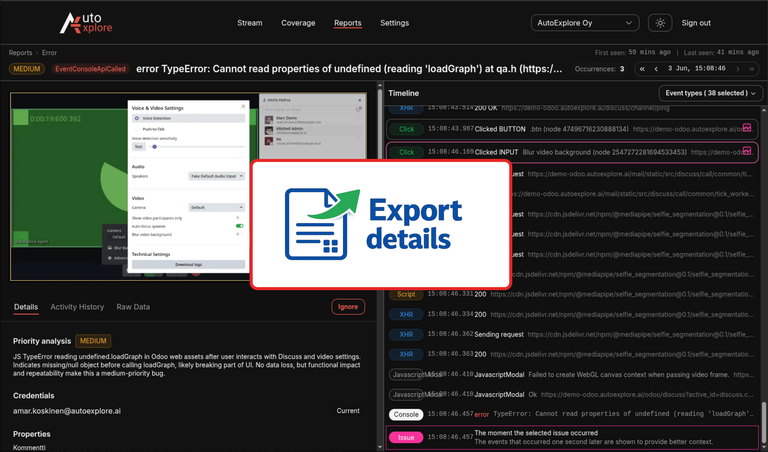
Task: Jump to last occurrence double-right arrow
Action: 751,69
